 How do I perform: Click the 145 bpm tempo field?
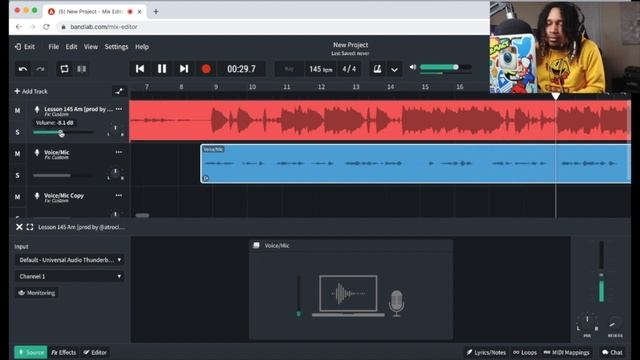[320, 69]
